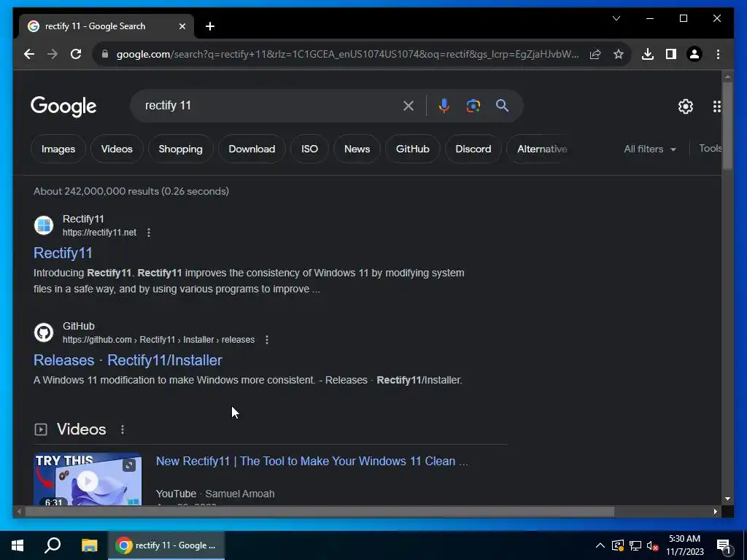The image size is (747, 560).
Task: Start voice search with microphone
Action: pos(444,106)
